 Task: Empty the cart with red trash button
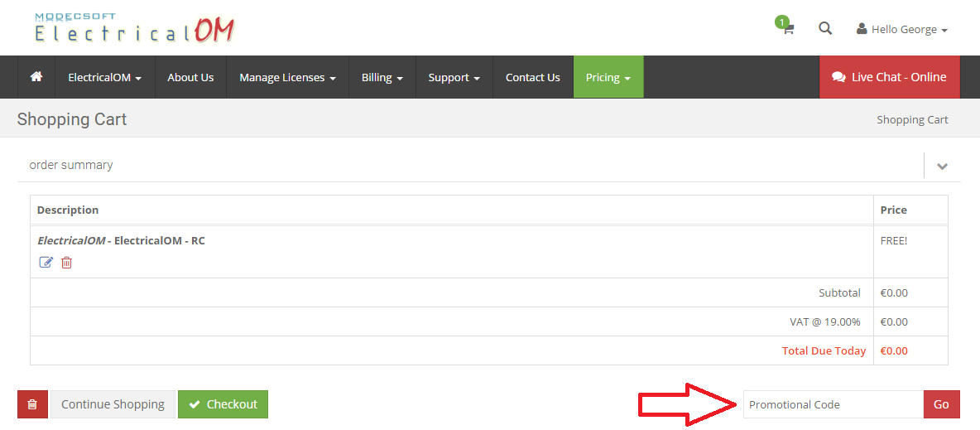pos(32,404)
